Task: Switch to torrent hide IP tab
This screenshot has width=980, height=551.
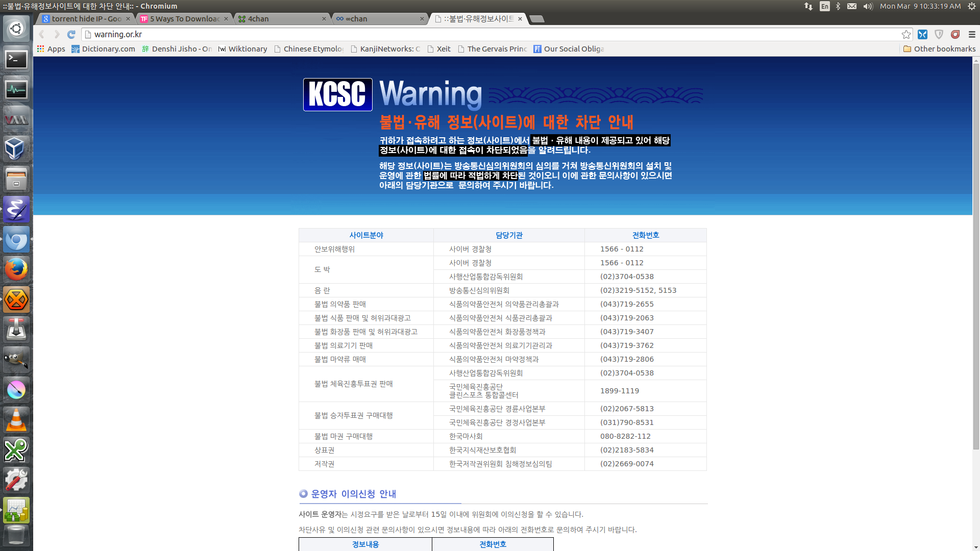Action: pyautogui.click(x=86, y=19)
